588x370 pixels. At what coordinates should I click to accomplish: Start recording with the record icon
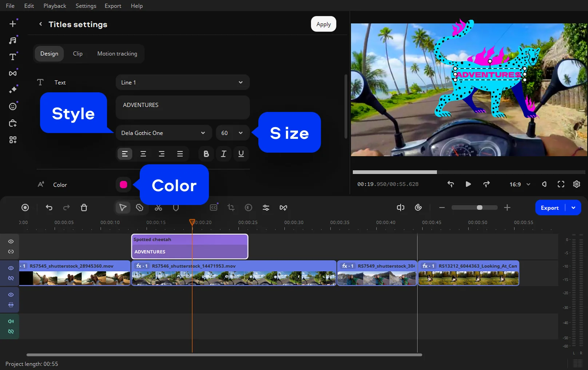pyautogui.click(x=25, y=208)
